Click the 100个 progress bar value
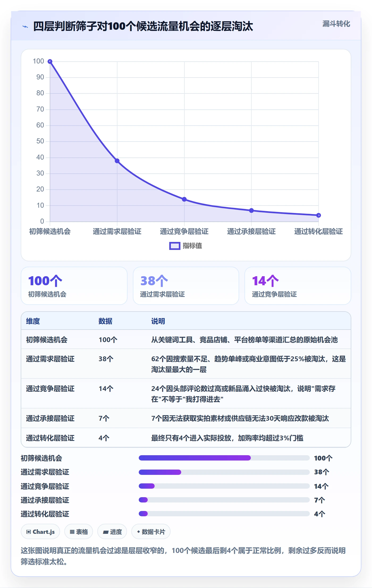The width and height of the screenshot is (372, 588). click(x=323, y=458)
